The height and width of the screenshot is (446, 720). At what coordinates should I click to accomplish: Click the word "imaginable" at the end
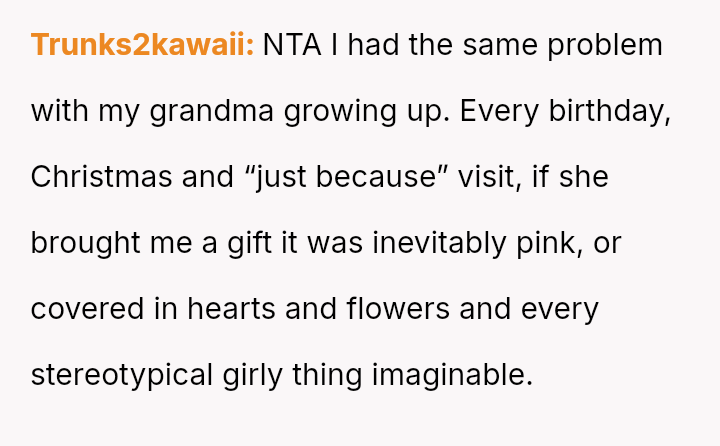point(450,375)
